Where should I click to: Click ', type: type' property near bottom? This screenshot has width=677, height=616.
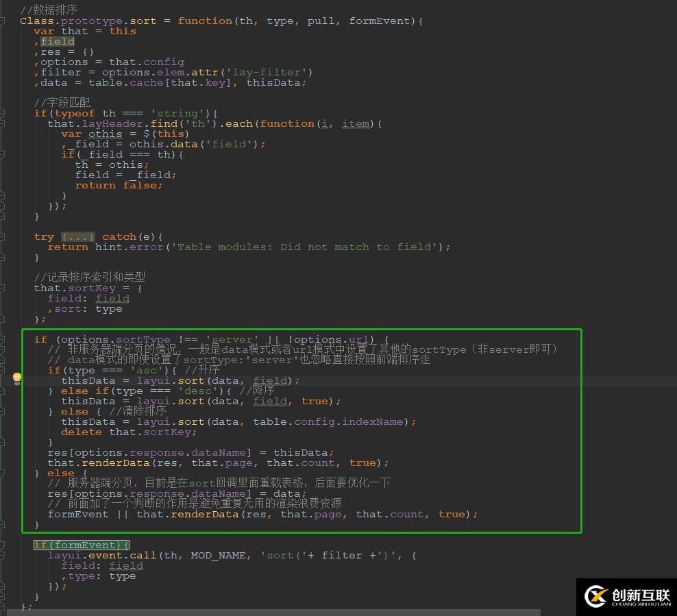[x=99, y=576]
